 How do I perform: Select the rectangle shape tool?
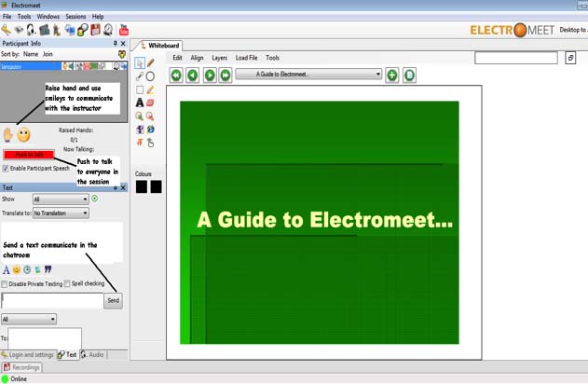[140, 90]
